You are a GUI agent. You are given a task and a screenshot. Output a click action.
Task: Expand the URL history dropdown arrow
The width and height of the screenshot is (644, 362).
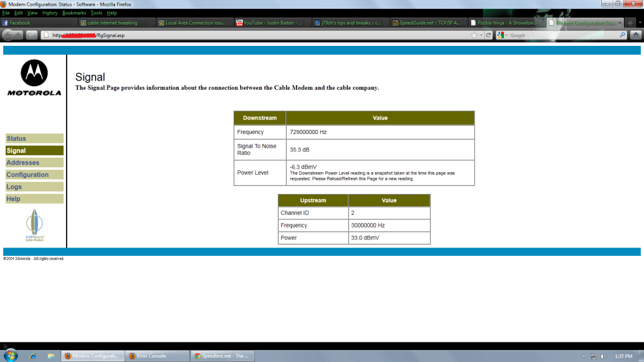pos(480,35)
